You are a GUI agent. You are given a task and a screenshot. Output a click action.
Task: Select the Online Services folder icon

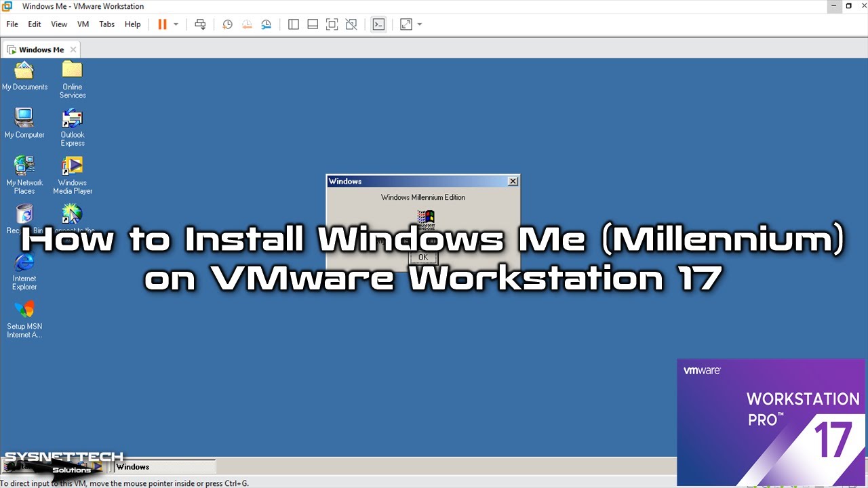(73, 79)
